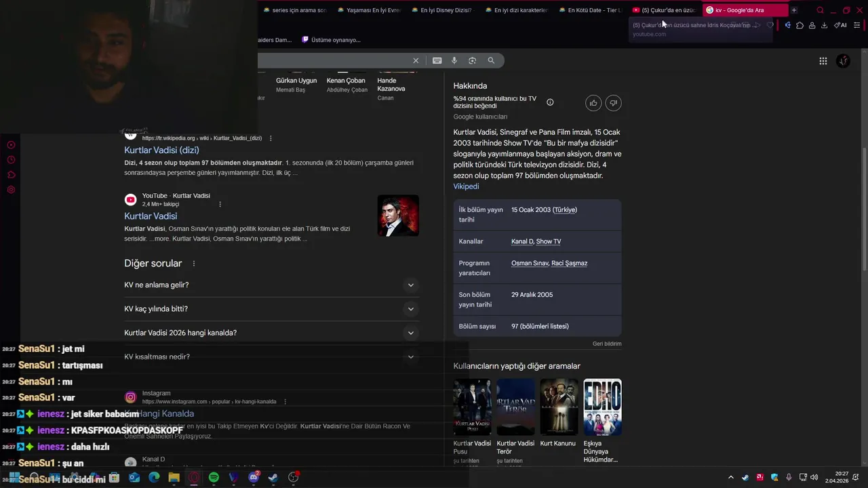Open File Explorer from the taskbar

pos(174,477)
